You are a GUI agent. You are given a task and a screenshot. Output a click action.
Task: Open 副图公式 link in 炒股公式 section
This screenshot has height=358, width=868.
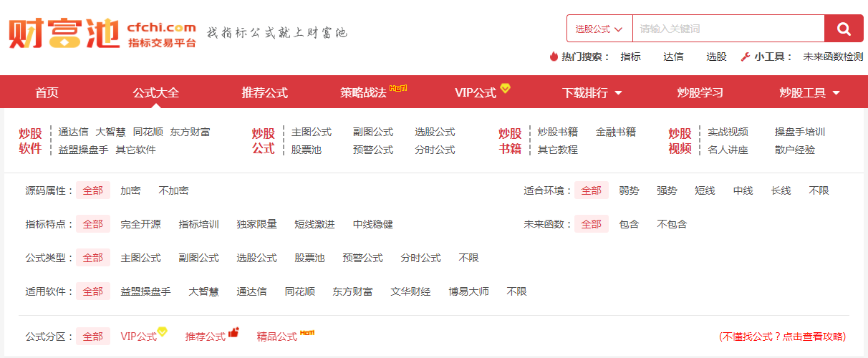pos(373,132)
